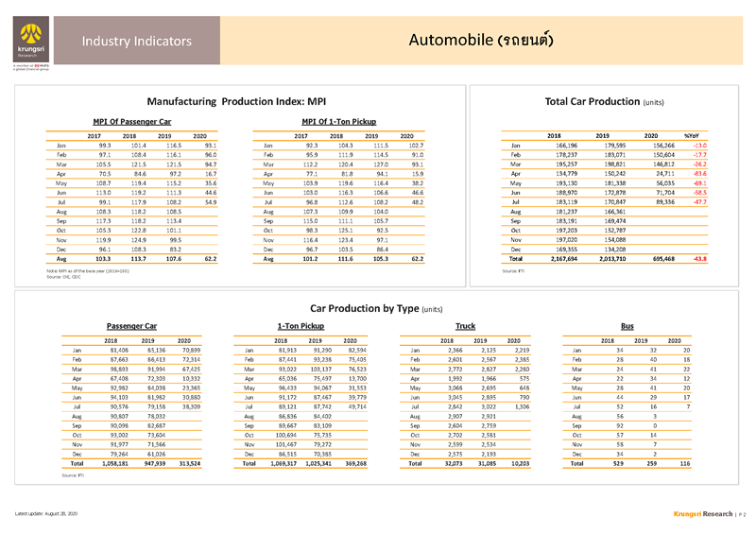Click the Source: FTI text under Total Car Production
756x534 pixels.
pos(519,270)
